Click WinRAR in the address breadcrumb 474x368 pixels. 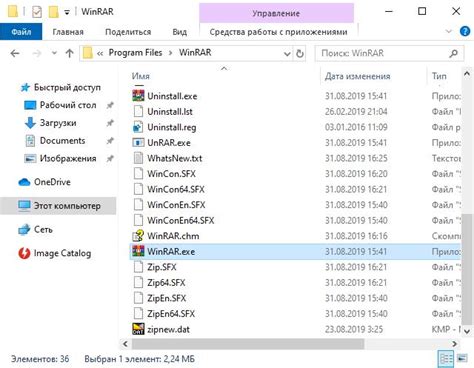[x=195, y=53]
